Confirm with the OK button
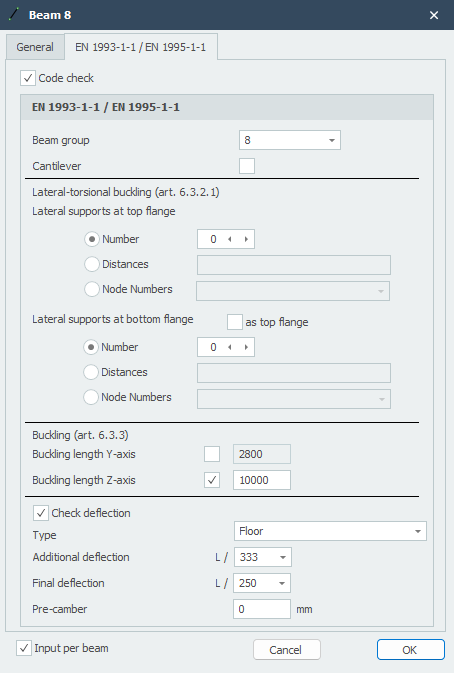 (x=411, y=649)
